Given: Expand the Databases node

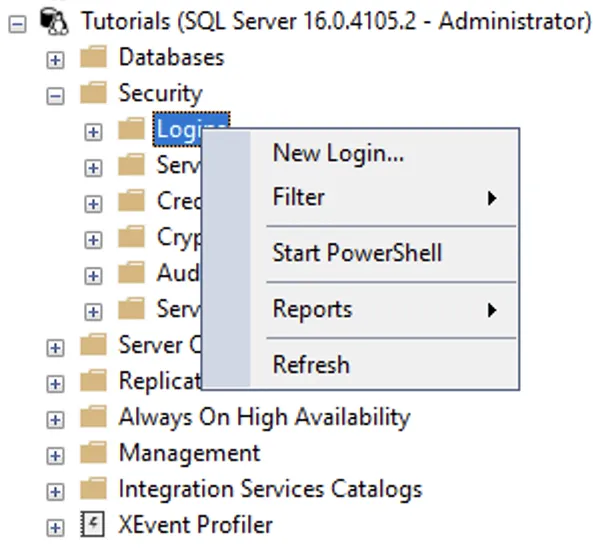Looking at the screenshot, I should pos(56,59).
